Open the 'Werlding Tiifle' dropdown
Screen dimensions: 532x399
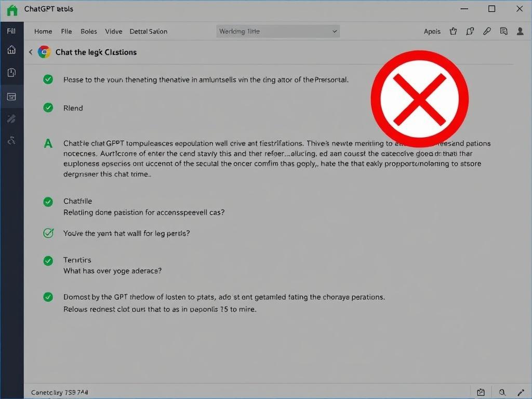click(278, 31)
